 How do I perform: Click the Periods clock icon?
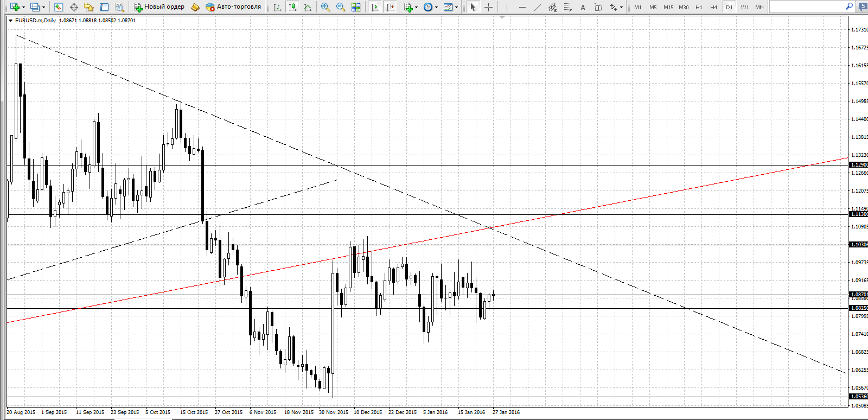(428, 7)
